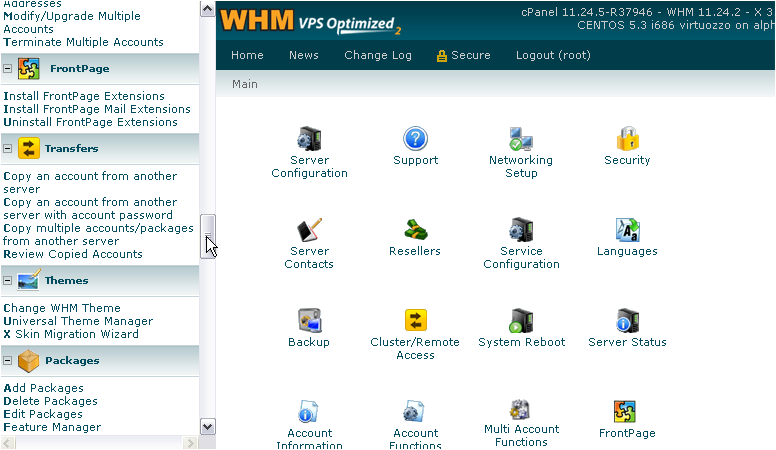
Task: Open Install FrontPage Extensions link
Action: click(84, 96)
